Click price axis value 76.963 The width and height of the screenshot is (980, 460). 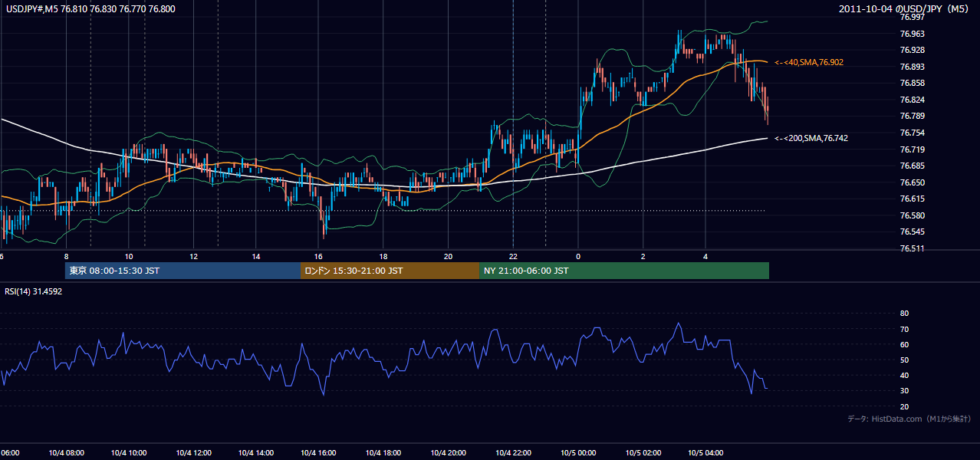pyautogui.click(x=912, y=34)
